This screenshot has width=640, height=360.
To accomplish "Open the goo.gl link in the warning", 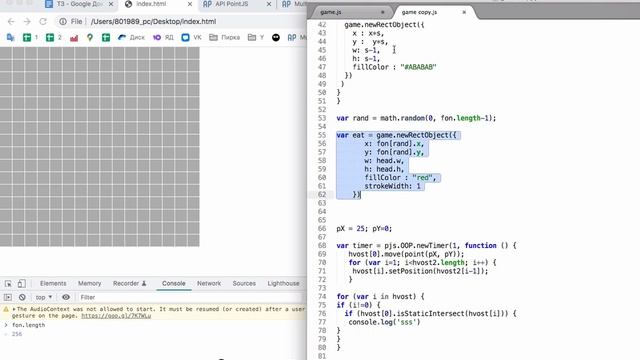I will pyautogui.click(x=116, y=316).
